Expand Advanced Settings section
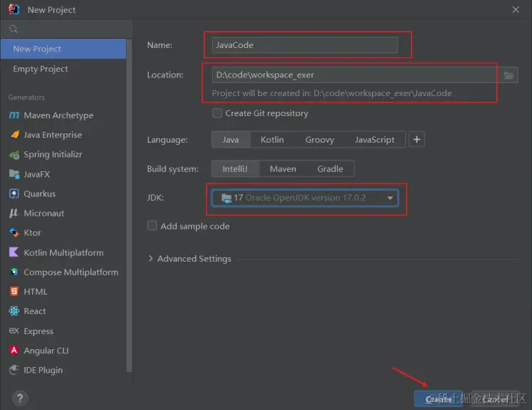The height and width of the screenshot is (410, 532). (151, 259)
